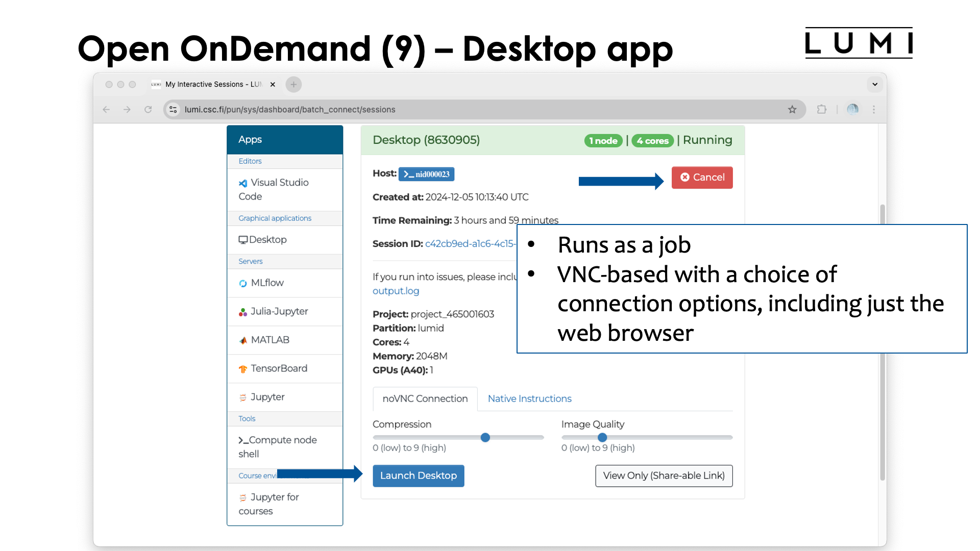Open the MATLAB application

pos(269,340)
